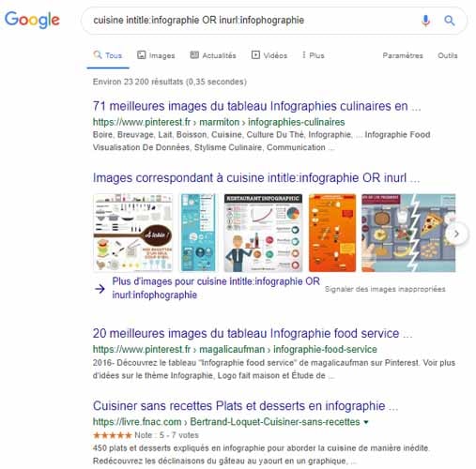
Task: Open the Outils search tools
Action: point(447,55)
